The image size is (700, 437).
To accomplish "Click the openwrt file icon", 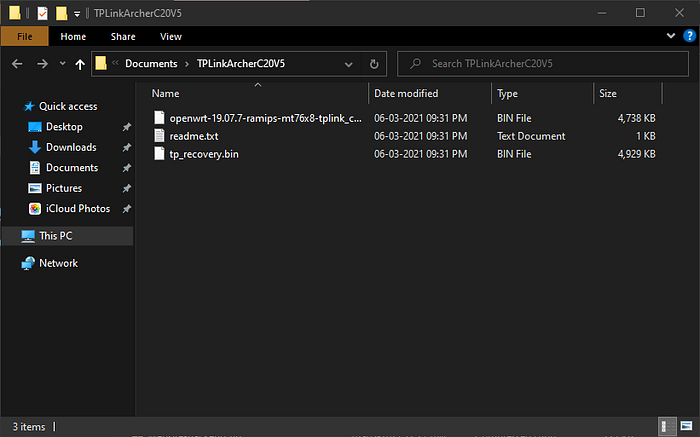I will tap(159, 118).
